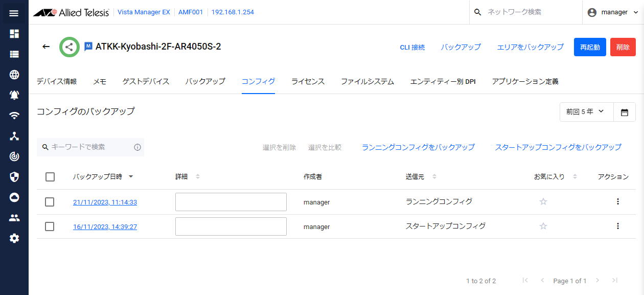Select the 21/11/2023 backup checkbox
The height and width of the screenshot is (295, 644).
coord(50,202)
